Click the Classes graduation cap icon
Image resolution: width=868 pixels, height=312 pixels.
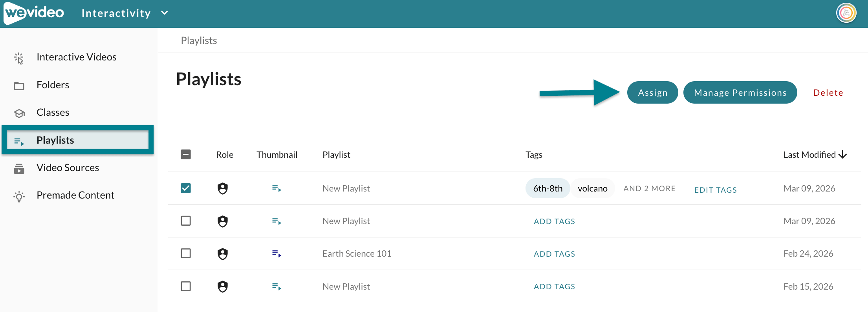(x=19, y=113)
